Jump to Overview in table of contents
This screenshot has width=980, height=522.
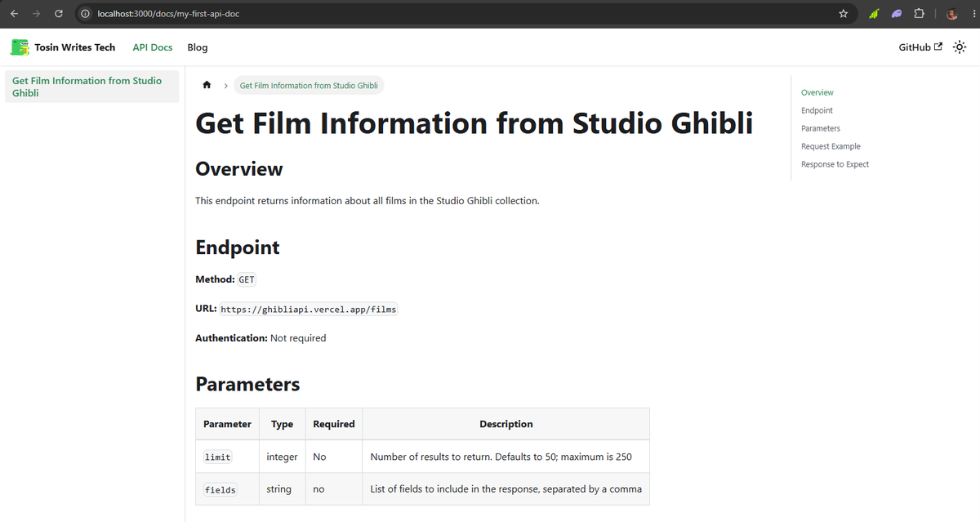817,92
